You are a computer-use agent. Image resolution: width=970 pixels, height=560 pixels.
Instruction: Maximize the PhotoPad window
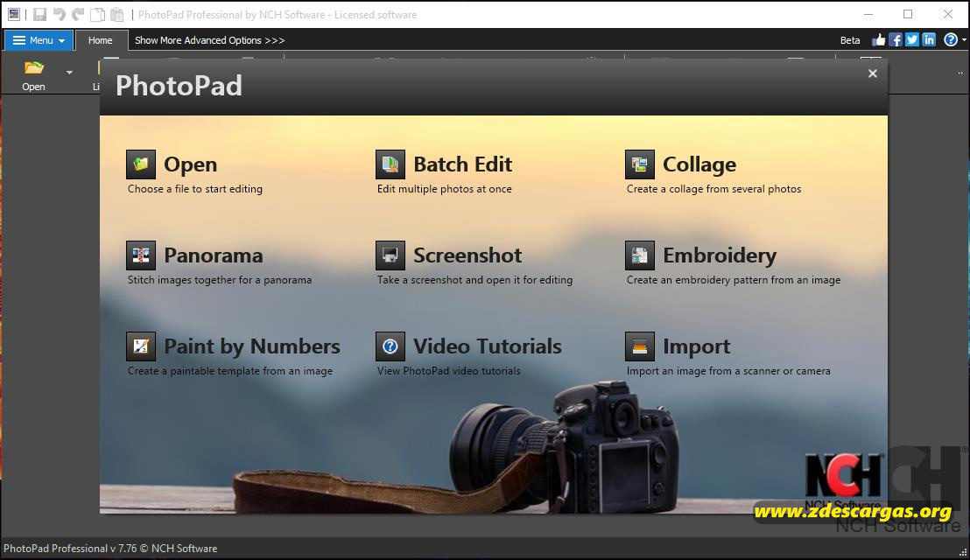point(908,14)
